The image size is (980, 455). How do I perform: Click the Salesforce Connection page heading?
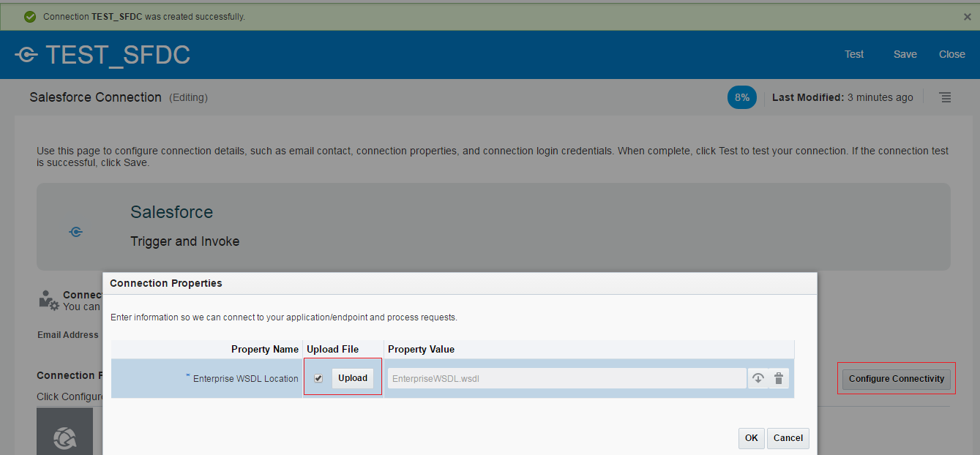point(96,97)
